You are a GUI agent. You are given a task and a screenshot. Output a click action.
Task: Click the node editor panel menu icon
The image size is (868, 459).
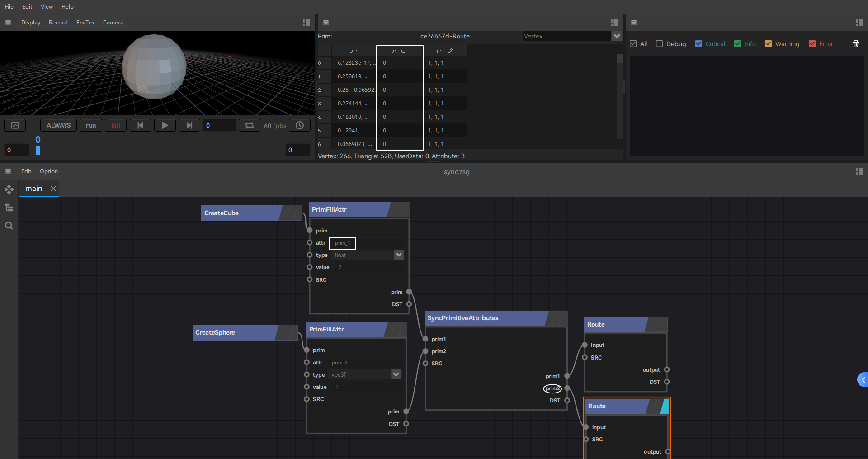coord(8,171)
